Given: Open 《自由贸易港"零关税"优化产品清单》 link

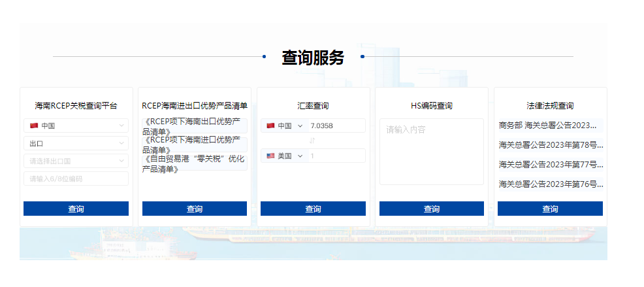Looking at the screenshot, I should coord(194,163).
